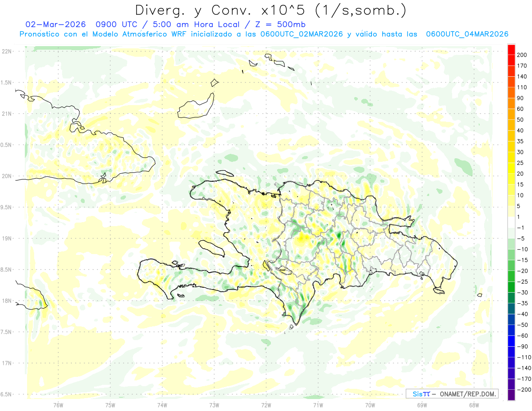532x411 pixels.
Task: Click the blue "SisTT" logo text
Action: [421, 394]
